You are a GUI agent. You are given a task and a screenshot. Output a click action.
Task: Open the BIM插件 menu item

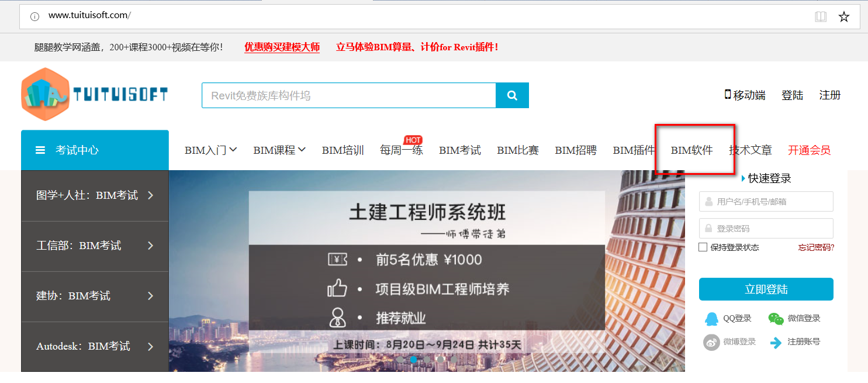tap(634, 150)
